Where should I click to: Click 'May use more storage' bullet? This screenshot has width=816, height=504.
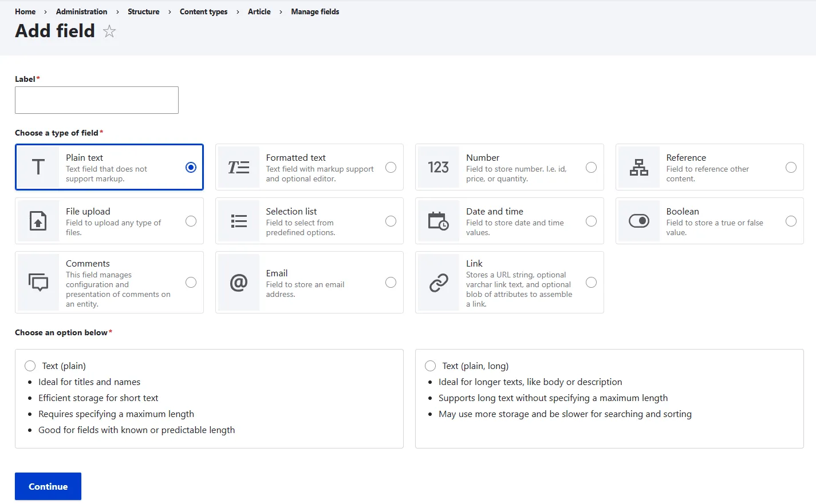pos(565,414)
